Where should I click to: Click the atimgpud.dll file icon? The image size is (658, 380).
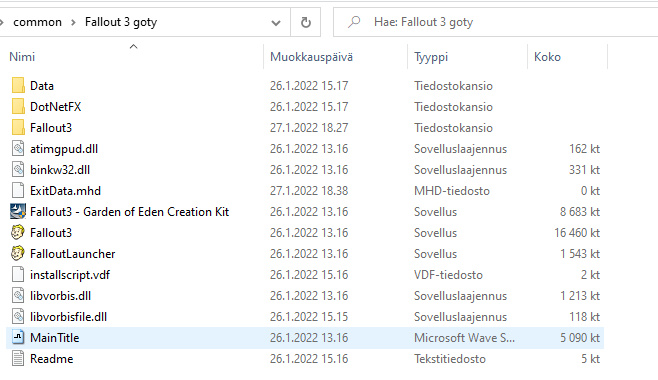(x=18, y=148)
